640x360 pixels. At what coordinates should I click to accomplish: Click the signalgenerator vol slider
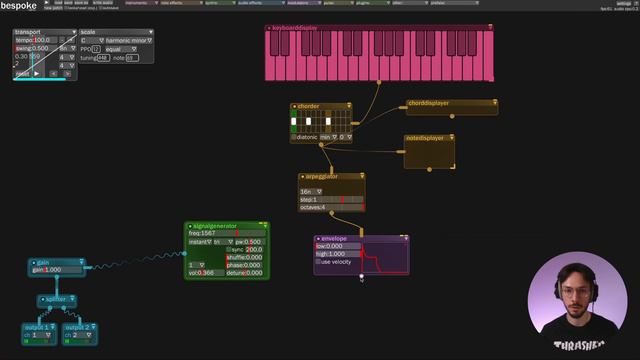click(206, 273)
